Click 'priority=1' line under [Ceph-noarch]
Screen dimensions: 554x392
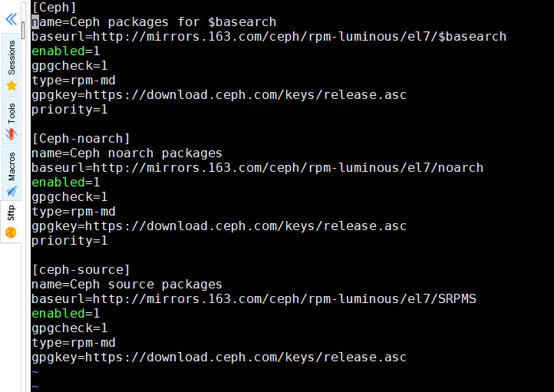coord(69,241)
